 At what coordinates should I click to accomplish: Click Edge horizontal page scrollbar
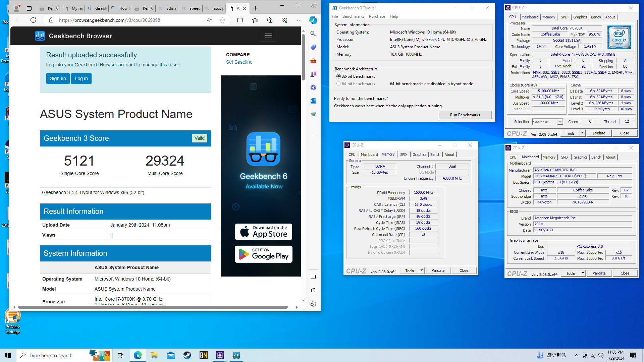153,307
